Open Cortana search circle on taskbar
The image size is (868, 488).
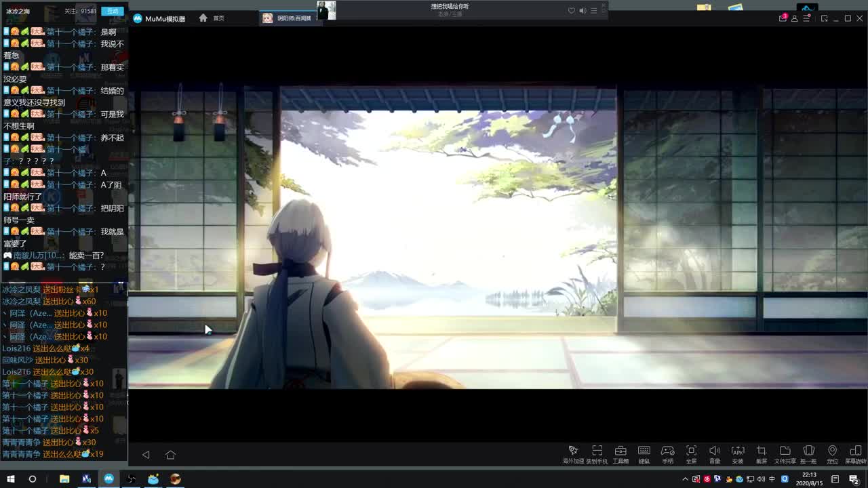(32, 479)
